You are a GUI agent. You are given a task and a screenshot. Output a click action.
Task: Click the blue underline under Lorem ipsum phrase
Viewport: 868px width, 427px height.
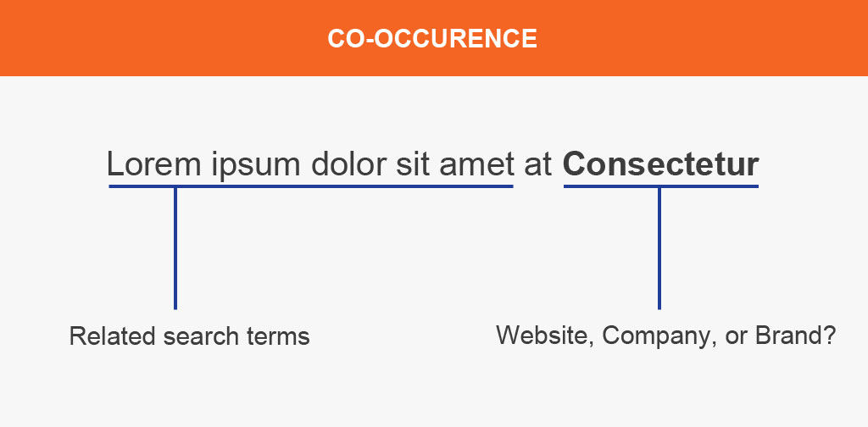(310, 186)
